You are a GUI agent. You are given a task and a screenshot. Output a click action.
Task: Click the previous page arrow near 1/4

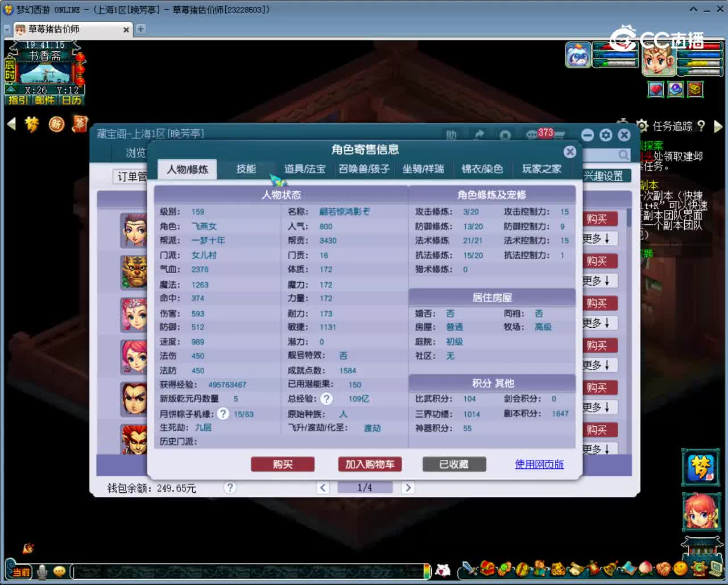point(322,488)
